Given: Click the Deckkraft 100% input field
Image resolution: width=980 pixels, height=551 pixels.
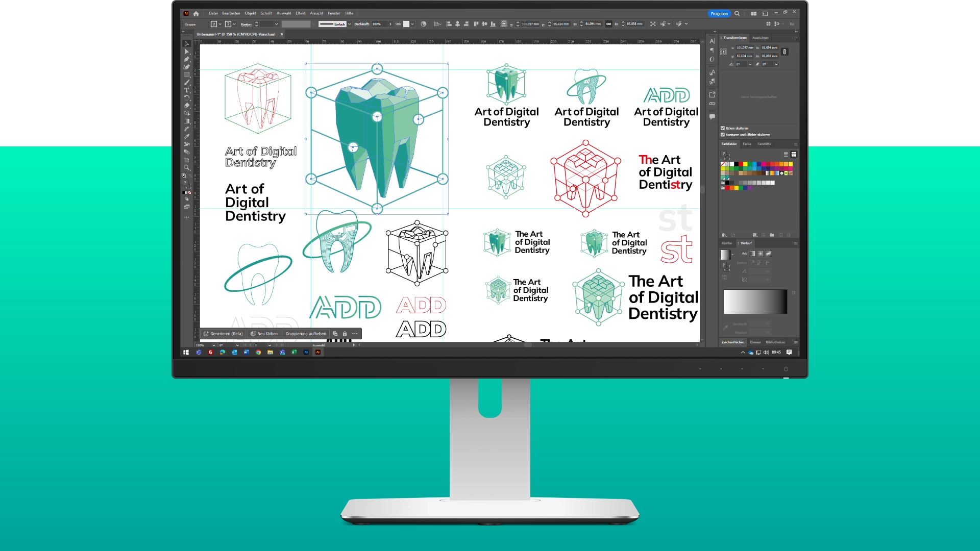Looking at the screenshot, I should tap(379, 24).
